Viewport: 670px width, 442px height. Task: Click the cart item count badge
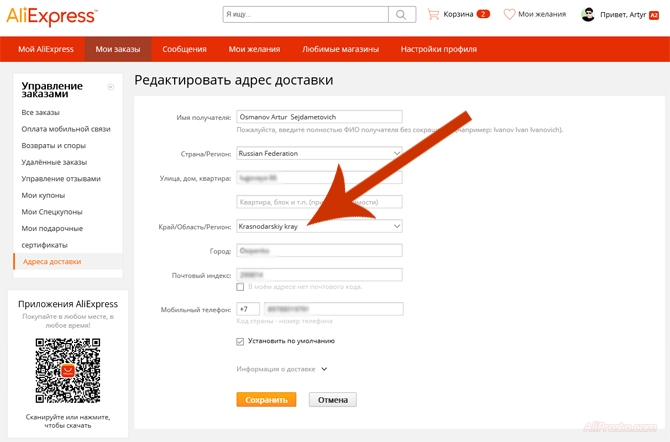[x=483, y=15]
